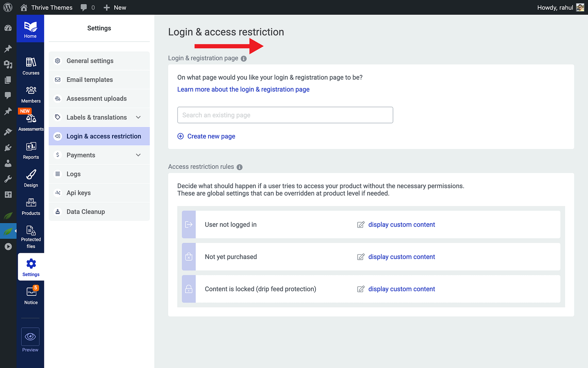Open the Design section

pyautogui.click(x=30, y=177)
